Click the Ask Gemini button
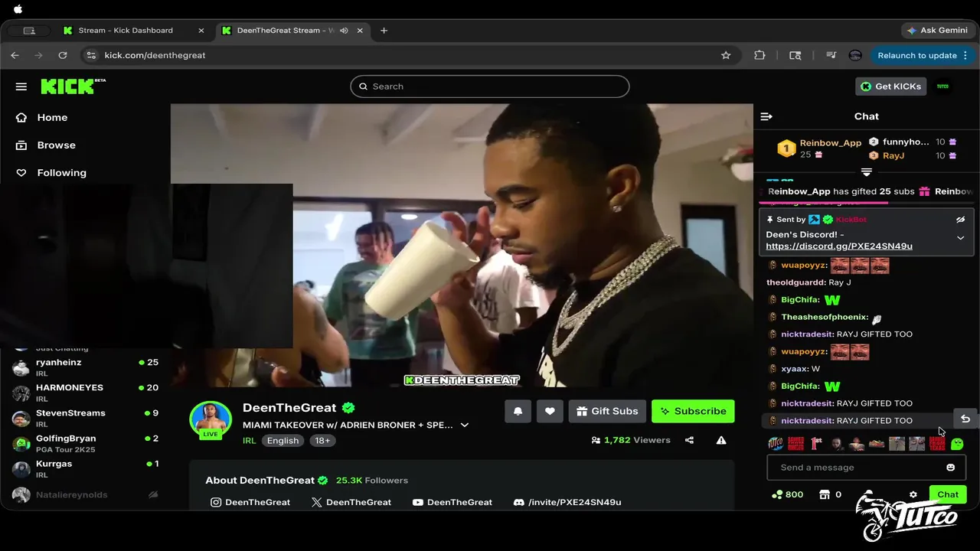The height and width of the screenshot is (551, 980). (x=936, y=31)
